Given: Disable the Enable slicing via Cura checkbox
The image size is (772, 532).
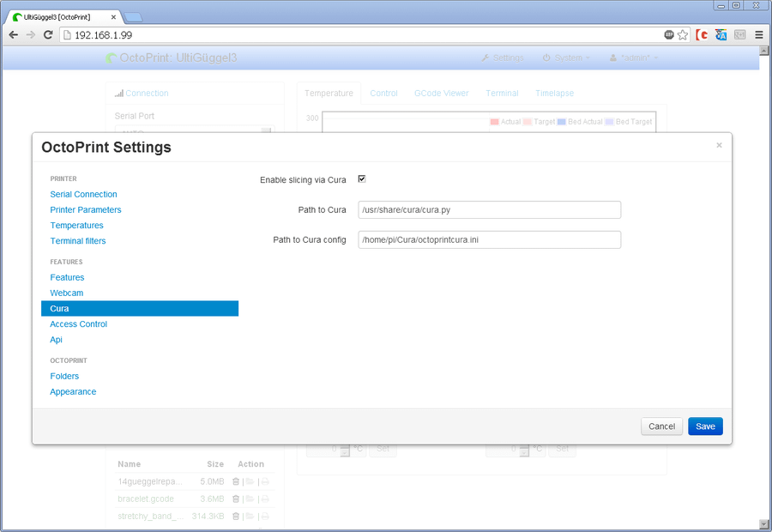Looking at the screenshot, I should pos(362,178).
